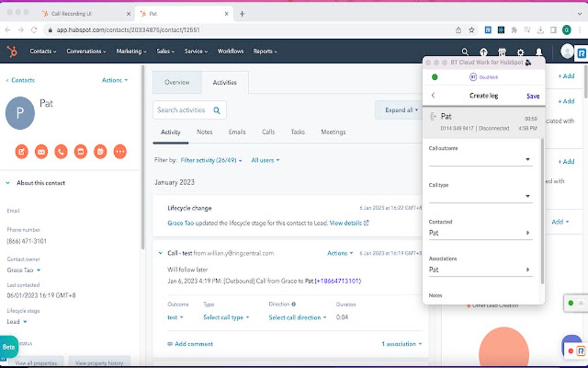
Task: Open the Select call direction dropdown
Action: coord(297,317)
